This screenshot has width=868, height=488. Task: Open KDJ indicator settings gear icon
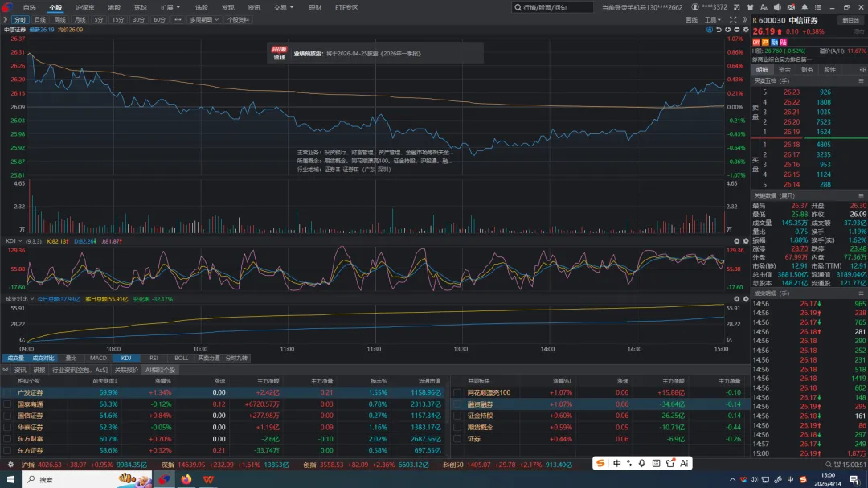[x=745, y=241]
